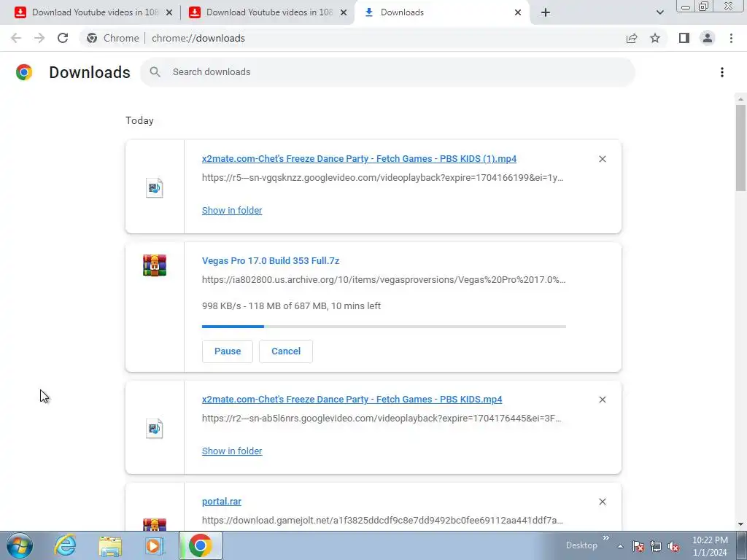Click the muted volume tray icon
The width and height of the screenshot is (747, 560).
[673, 546]
